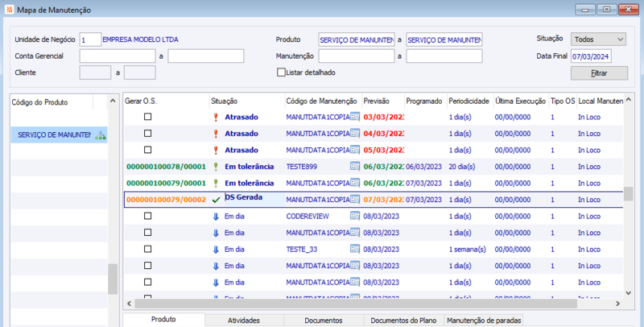Open detail form icon in 04/03/2023 row
644x327 pixels.
pyautogui.click(x=355, y=134)
